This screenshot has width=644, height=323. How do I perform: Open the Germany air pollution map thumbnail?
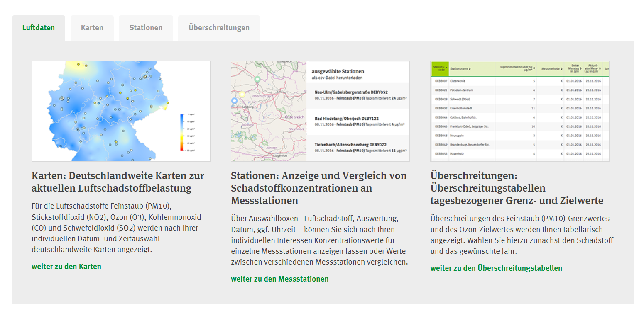(x=121, y=111)
